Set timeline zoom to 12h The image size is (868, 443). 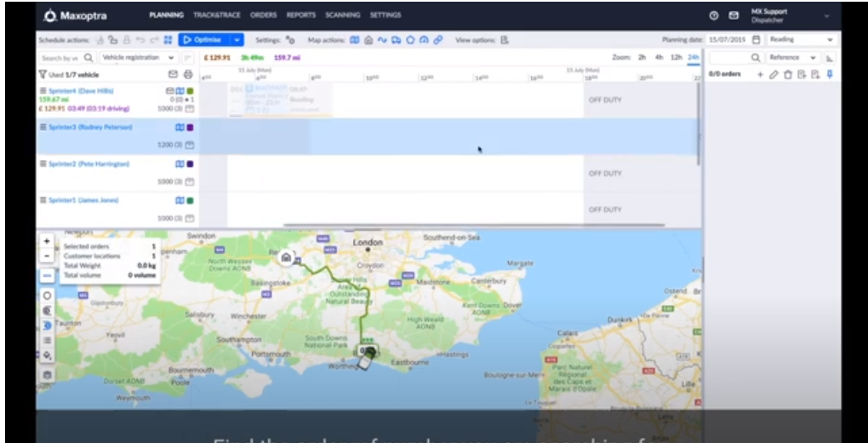click(677, 57)
